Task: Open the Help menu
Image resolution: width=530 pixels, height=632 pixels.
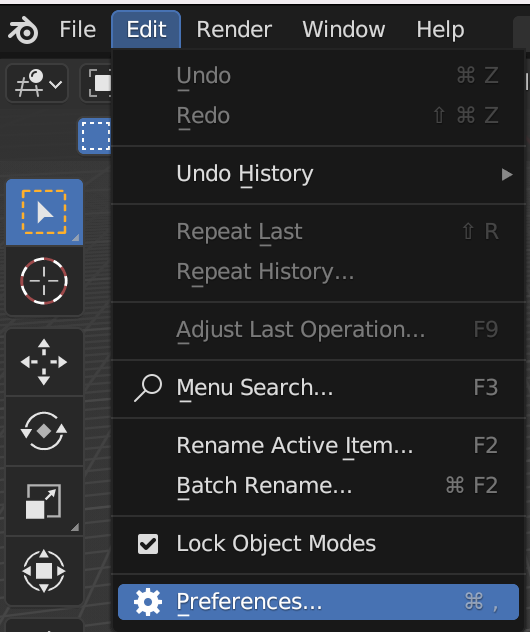Action: [x=440, y=29]
